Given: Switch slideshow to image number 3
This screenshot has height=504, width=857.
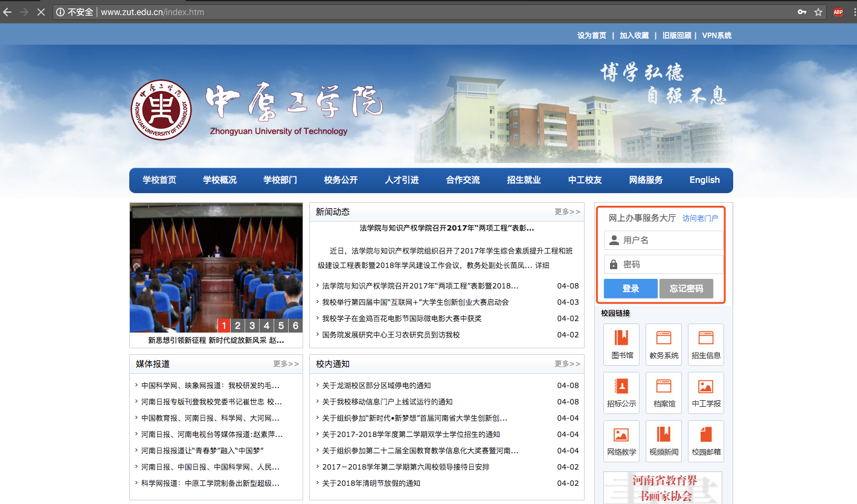Looking at the screenshot, I should (252, 326).
